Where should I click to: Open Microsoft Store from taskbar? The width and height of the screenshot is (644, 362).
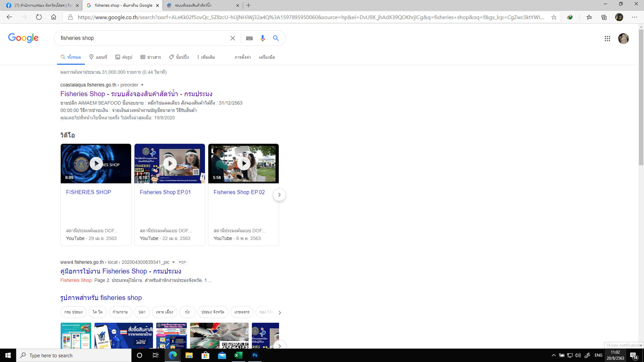point(205,355)
